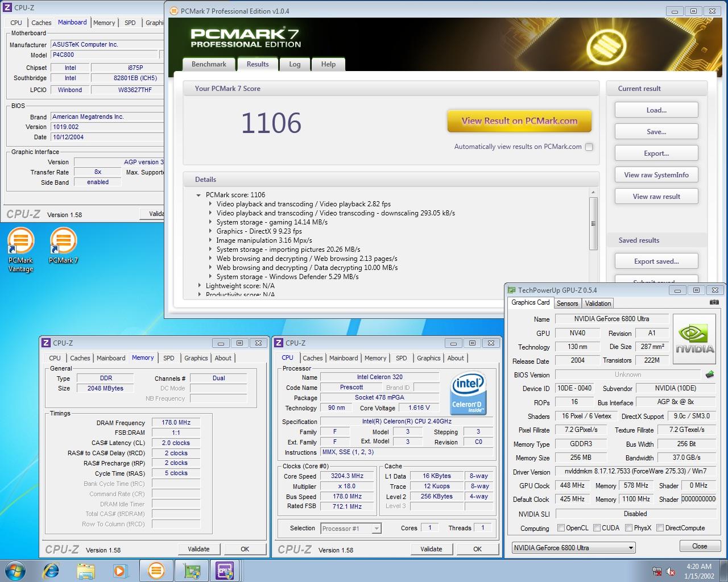Image resolution: width=728 pixels, height=582 pixels.
Task: Open Windows Explorer folder icon on taskbar
Action: click(x=86, y=571)
